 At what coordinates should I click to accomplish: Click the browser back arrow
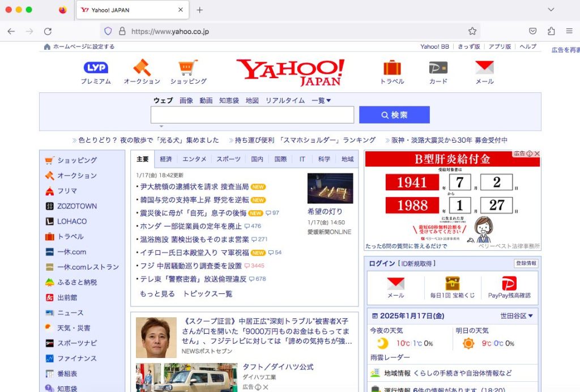(11, 31)
